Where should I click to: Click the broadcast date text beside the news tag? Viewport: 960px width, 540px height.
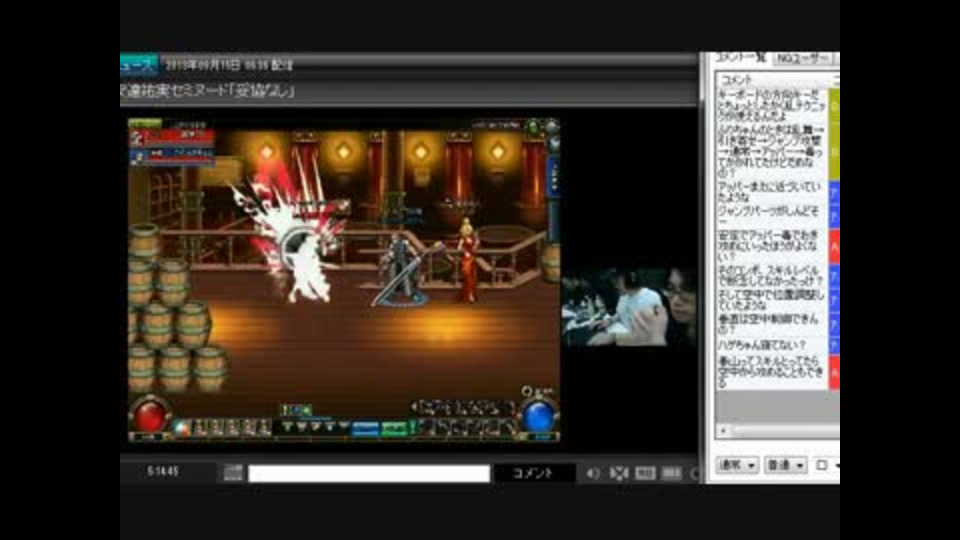point(229,64)
